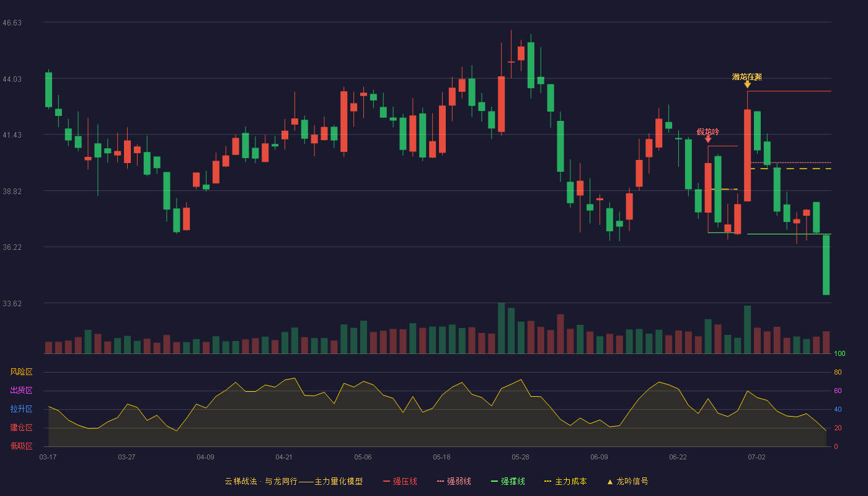Click the last large green falling candle
Screen dimensions: 868x496
point(826,265)
